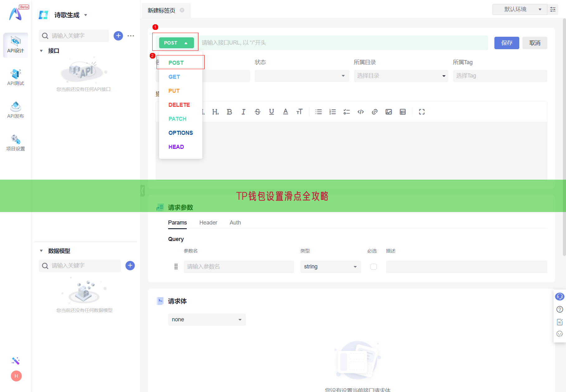Open the font size tool

tap(300, 112)
